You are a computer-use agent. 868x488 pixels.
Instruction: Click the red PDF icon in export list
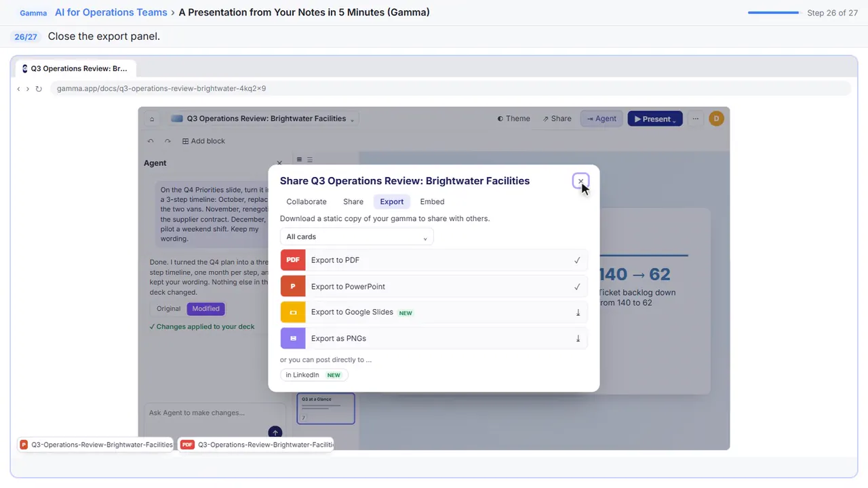[293, 260]
